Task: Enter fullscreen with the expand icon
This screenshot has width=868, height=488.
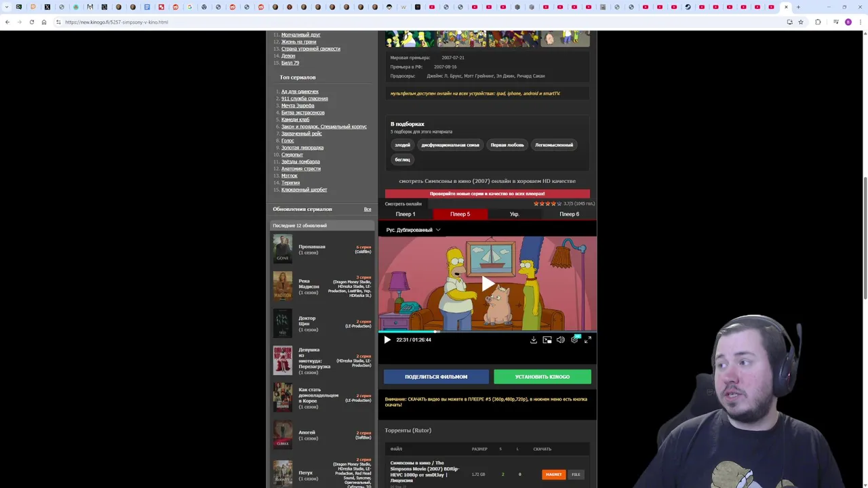Action: pos(588,340)
